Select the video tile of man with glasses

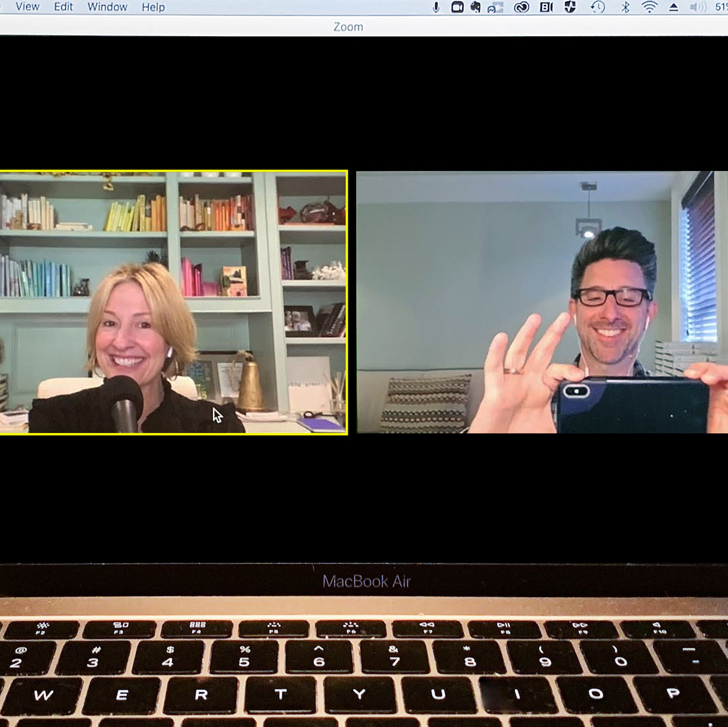(x=542, y=302)
